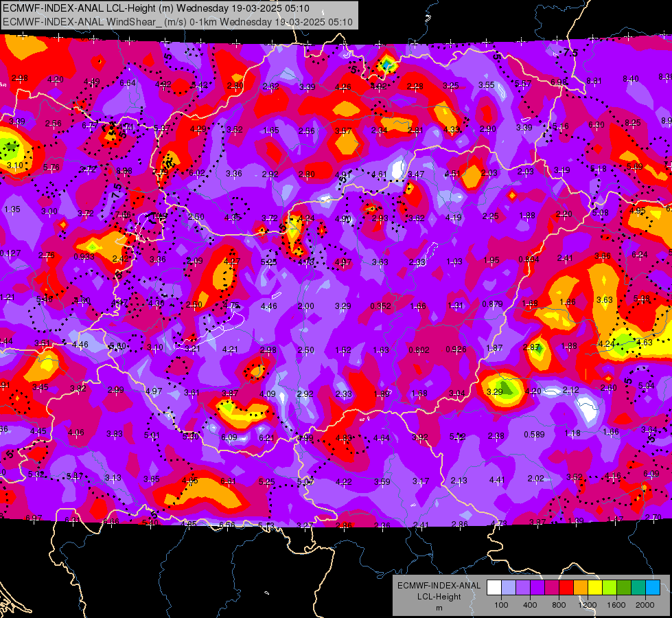The width and height of the screenshot is (672, 618).
Task: Click the legend value 2000
Action: tap(645, 605)
